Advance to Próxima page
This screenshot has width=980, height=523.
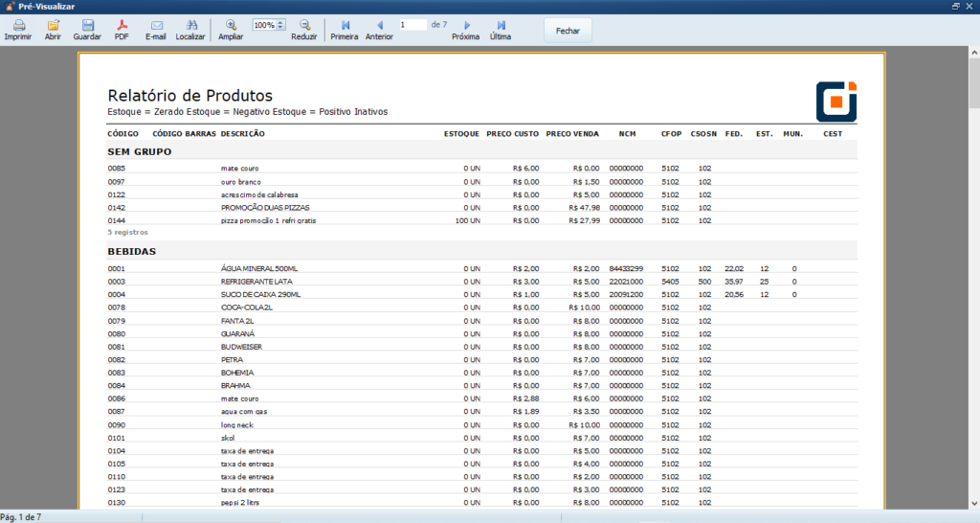click(x=465, y=29)
